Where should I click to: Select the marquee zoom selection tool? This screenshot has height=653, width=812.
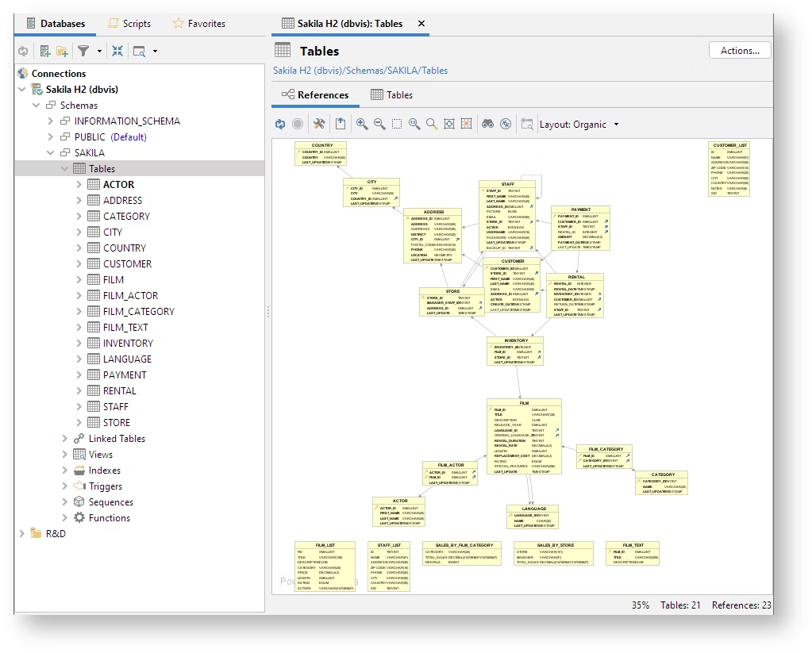(397, 124)
